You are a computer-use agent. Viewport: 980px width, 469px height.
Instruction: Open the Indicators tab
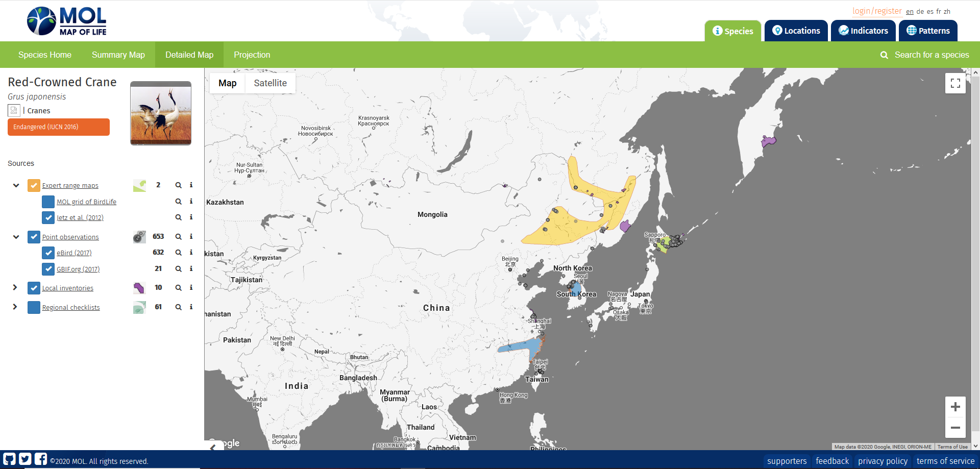point(863,31)
